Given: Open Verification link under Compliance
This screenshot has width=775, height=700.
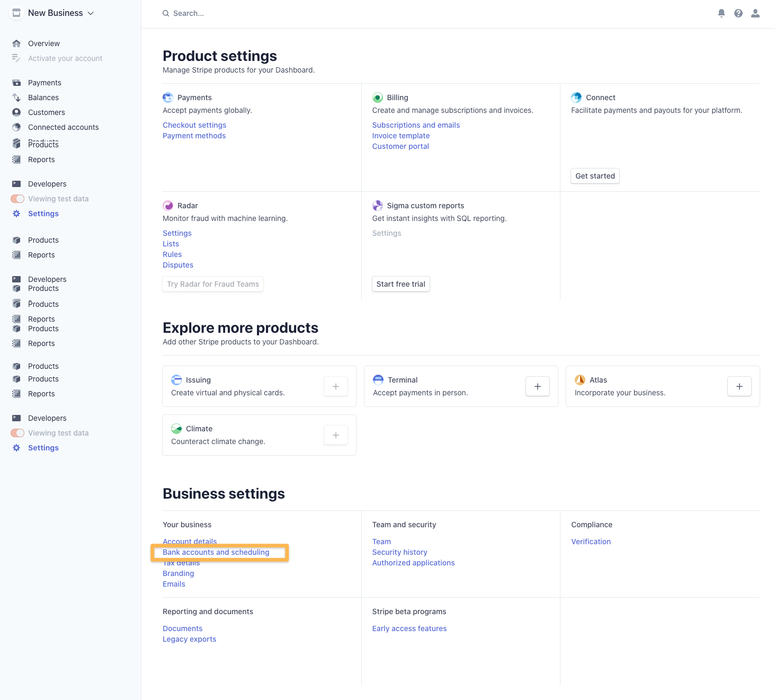Looking at the screenshot, I should coord(591,542).
